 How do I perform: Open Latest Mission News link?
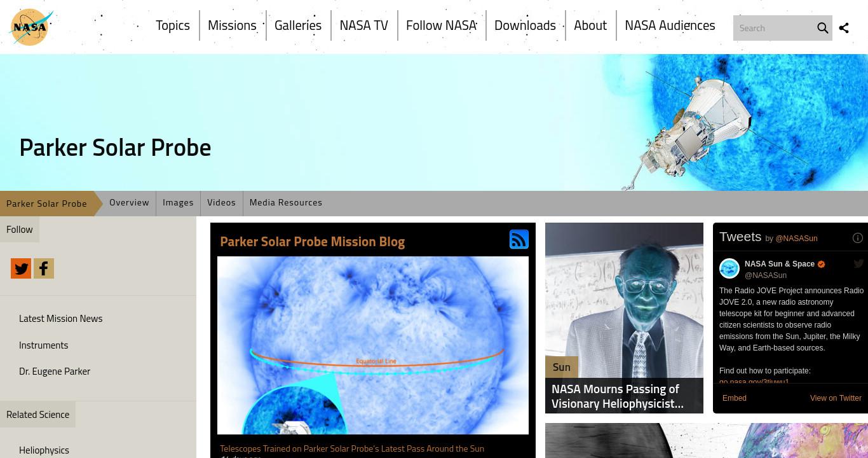tap(60, 319)
